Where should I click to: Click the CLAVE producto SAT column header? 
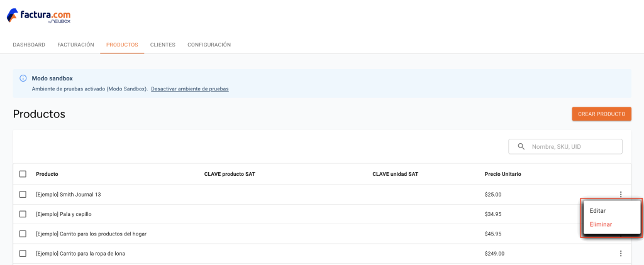(230, 174)
